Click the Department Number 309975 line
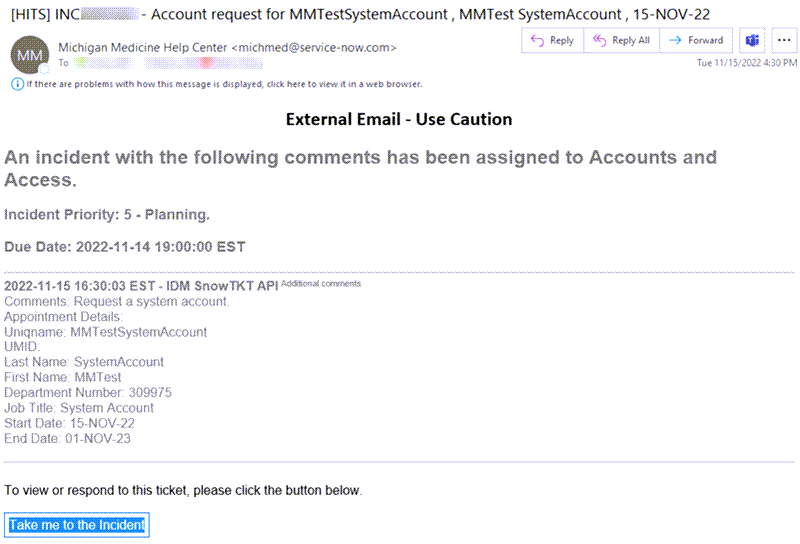Screen dimensions: 800x544 (88, 393)
